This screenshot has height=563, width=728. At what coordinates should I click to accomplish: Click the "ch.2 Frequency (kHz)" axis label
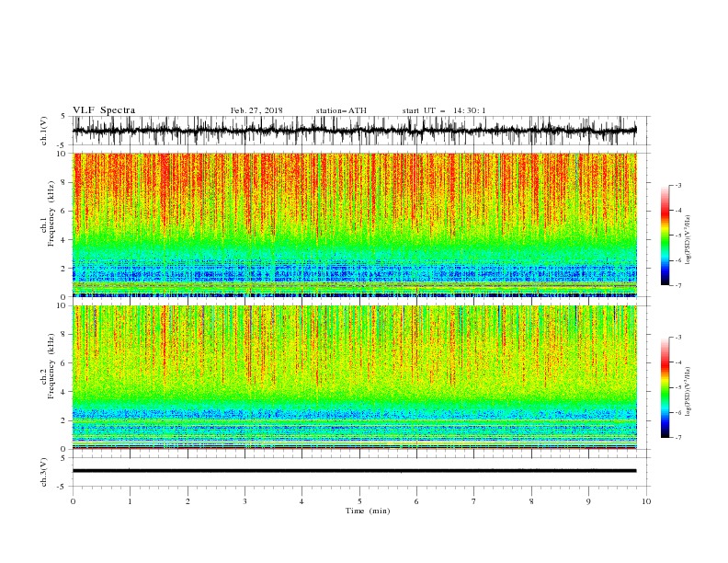[x=48, y=366]
